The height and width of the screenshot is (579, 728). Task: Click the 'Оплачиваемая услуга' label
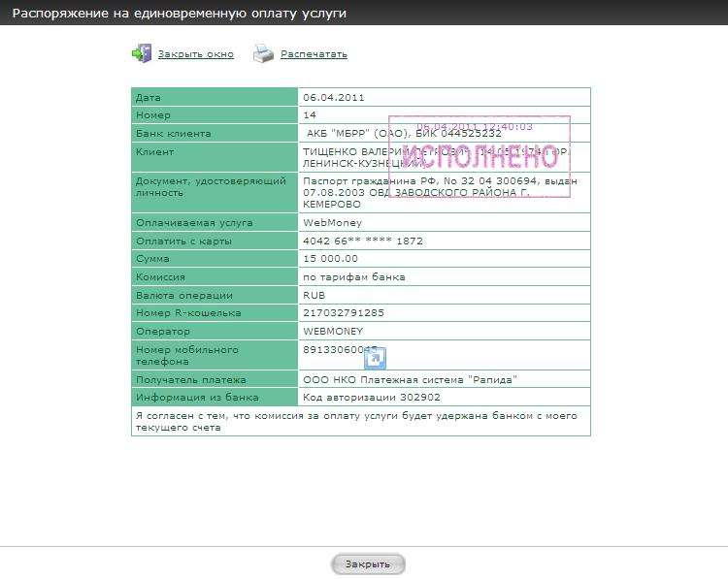click(x=194, y=223)
